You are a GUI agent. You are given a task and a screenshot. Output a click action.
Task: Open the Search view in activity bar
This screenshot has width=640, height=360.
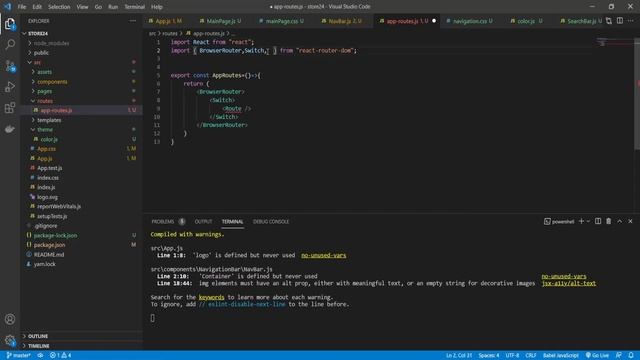[x=10, y=44]
